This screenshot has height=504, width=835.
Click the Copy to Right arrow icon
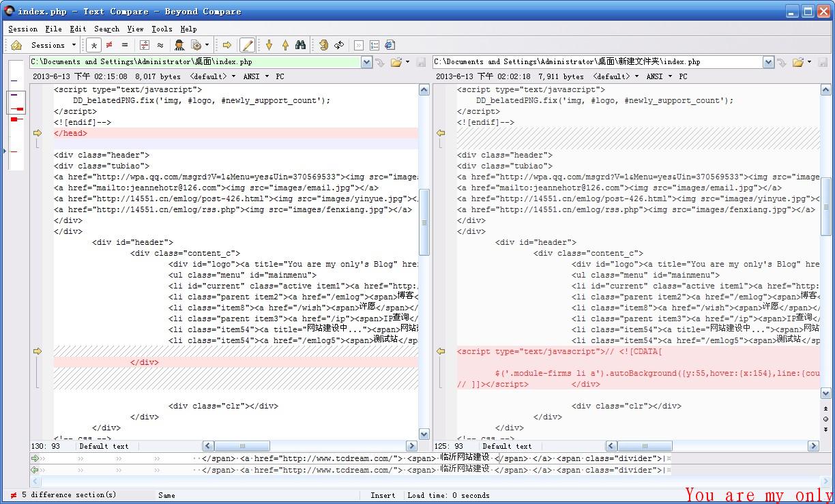[x=227, y=45]
